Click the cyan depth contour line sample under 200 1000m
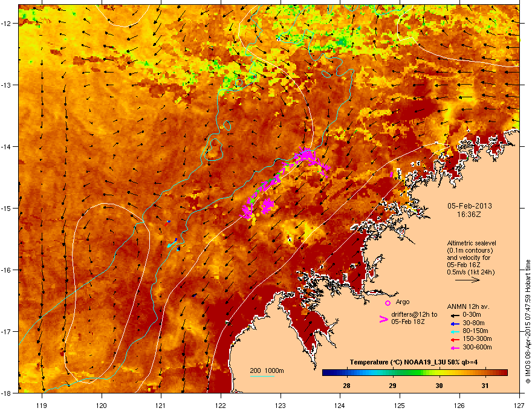The height and width of the screenshot is (411, 532). 262,377
